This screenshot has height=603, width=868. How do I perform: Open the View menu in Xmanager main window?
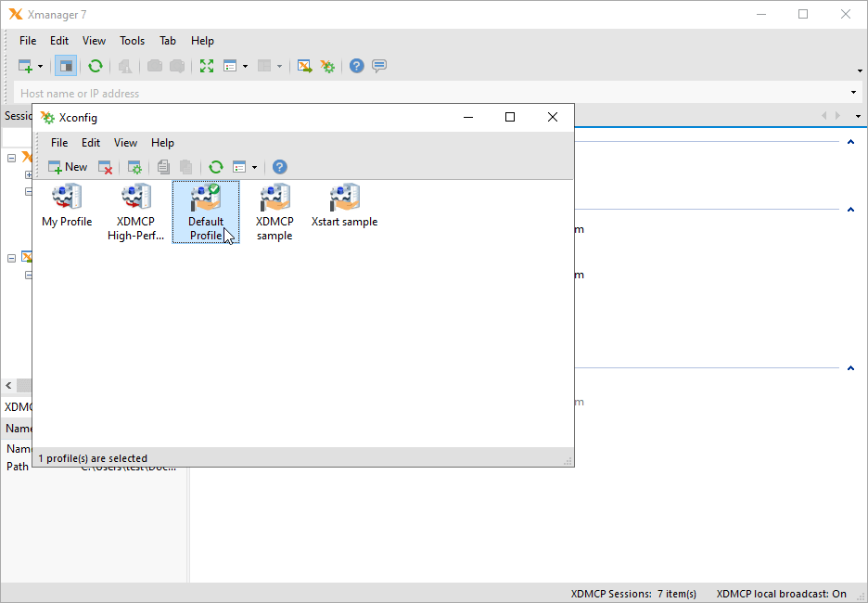tap(94, 41)
